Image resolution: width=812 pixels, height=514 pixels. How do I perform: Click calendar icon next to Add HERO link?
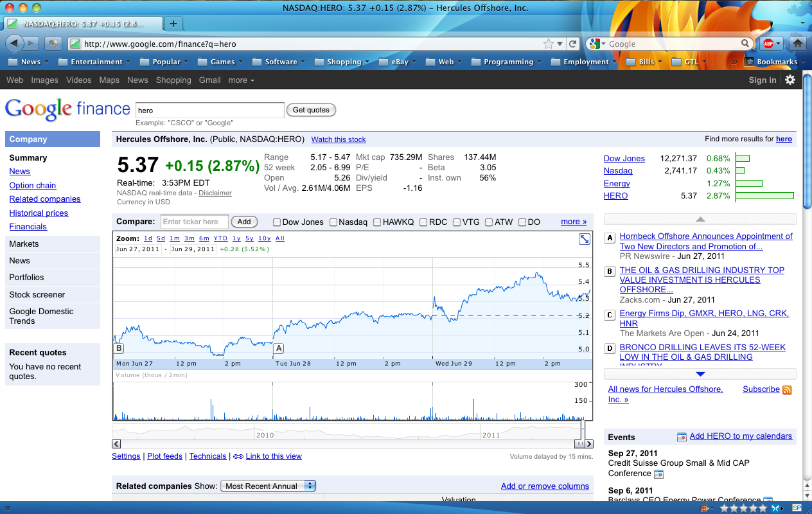[682, 437]
